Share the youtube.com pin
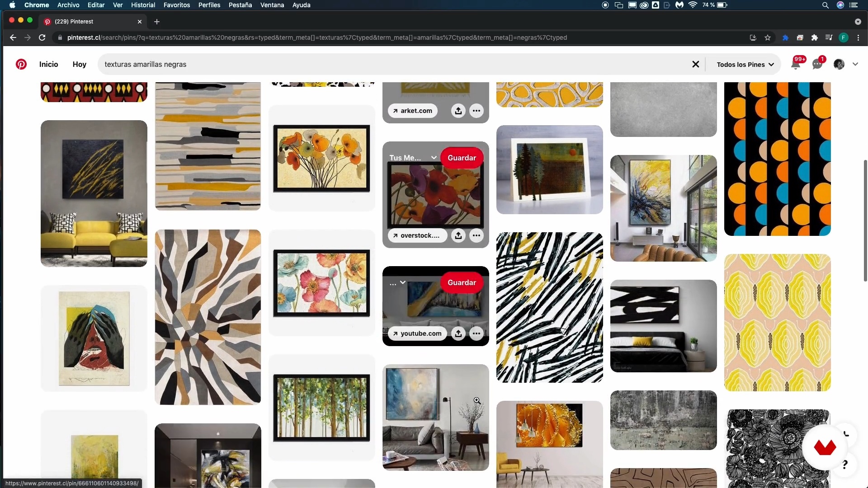 [x=458, y=333]
